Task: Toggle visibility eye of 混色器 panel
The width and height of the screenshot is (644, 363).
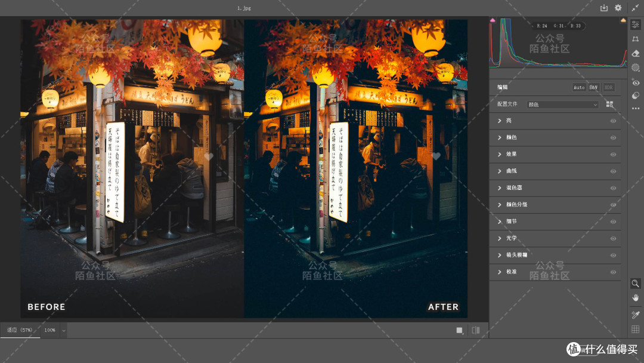Action: pyautogui.click(x=613, y=188)
